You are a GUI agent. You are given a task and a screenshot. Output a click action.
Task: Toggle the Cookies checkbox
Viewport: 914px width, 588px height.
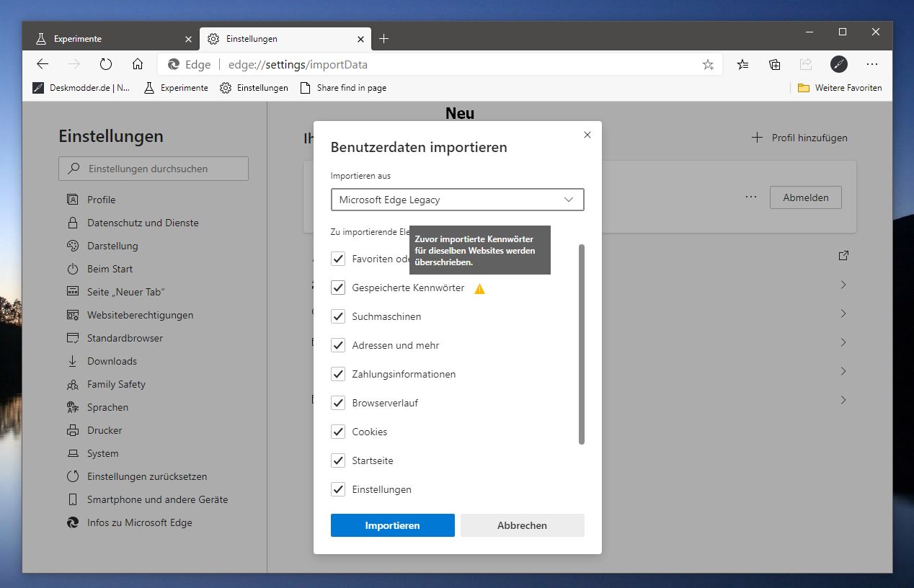[x=338, y=432]
